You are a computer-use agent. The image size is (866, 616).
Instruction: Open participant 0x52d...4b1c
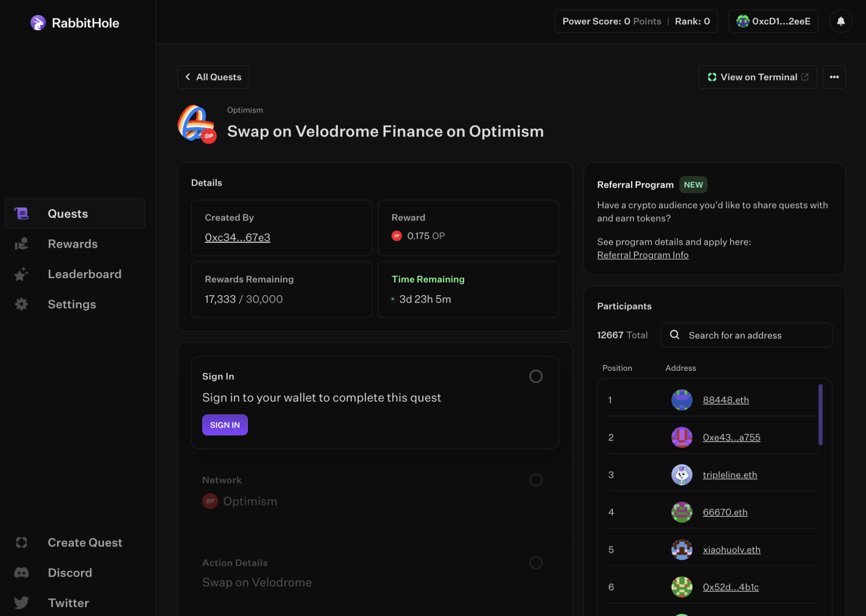731,587
